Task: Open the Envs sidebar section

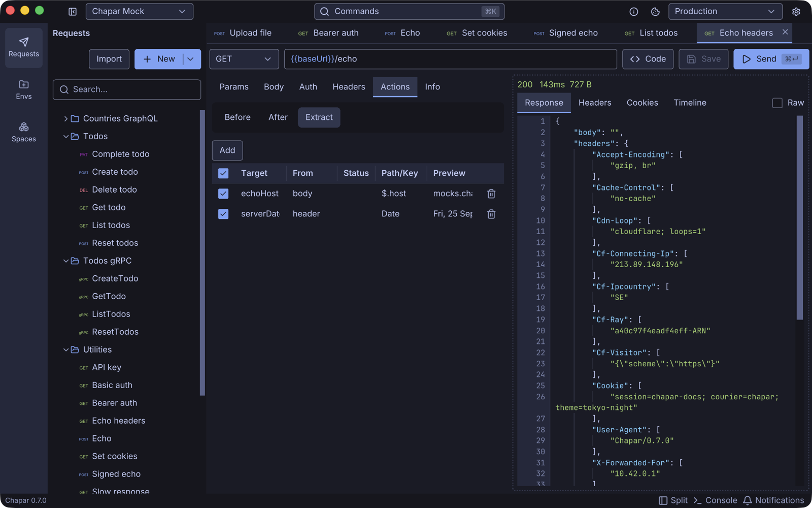Action: tap(24, 90)
